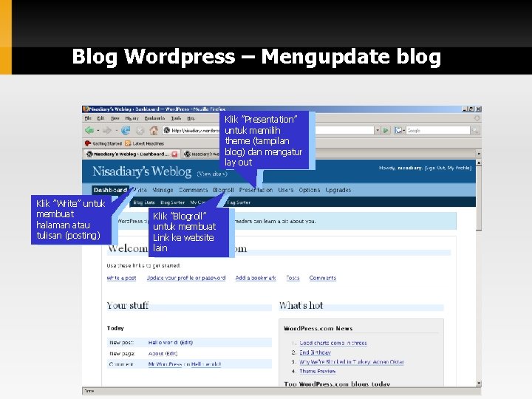Open the Blogroll admin menu
The height and width of the screenshot is (399, 532).
223,190
